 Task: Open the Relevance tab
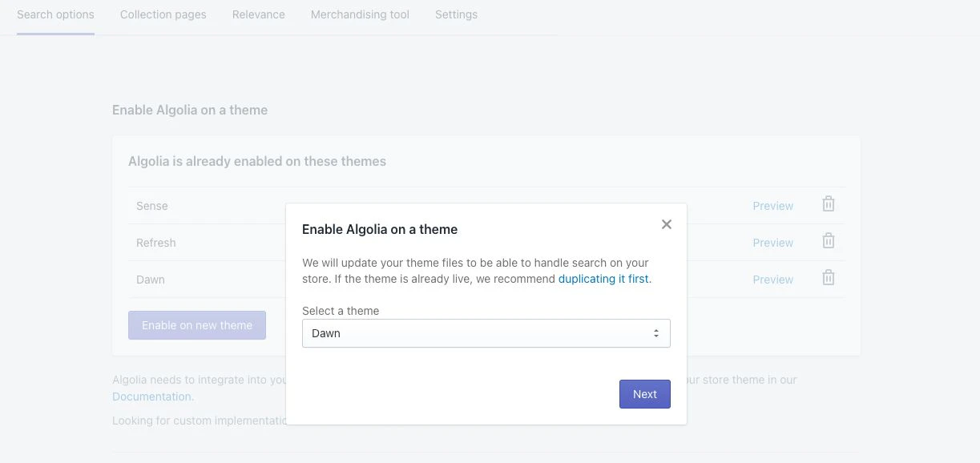[x=258, y=14]
